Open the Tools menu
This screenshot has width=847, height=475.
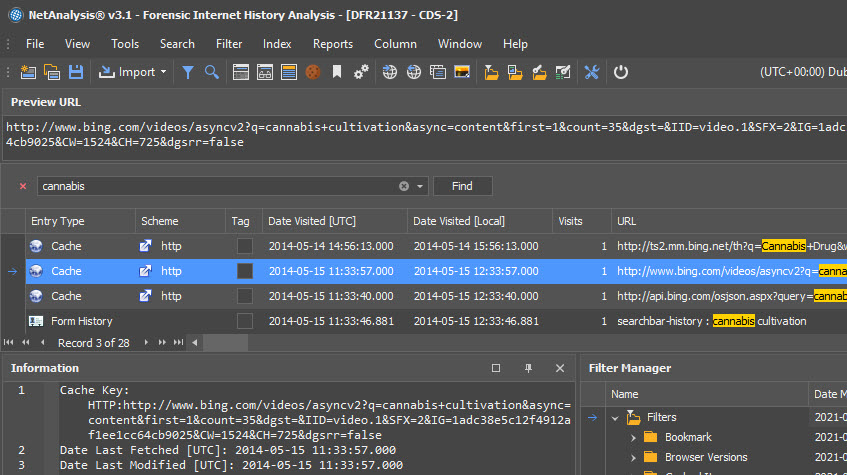pos(125,44)
